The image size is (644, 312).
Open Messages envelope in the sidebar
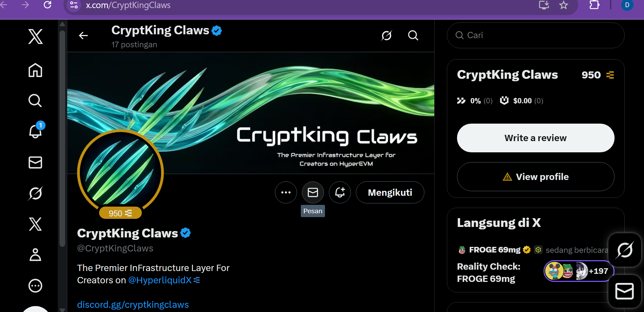pos(35,162)
